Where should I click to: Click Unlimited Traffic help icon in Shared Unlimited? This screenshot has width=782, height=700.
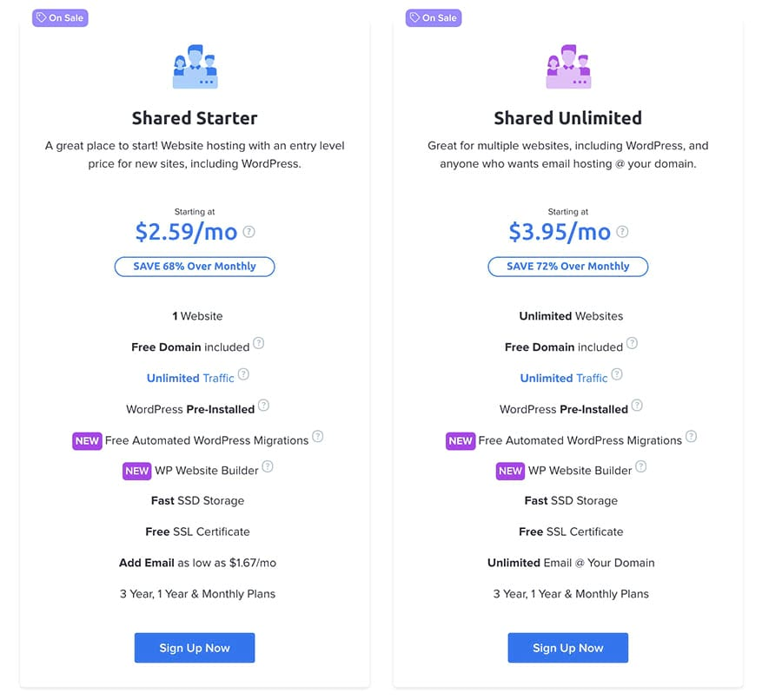click(617, 374)
